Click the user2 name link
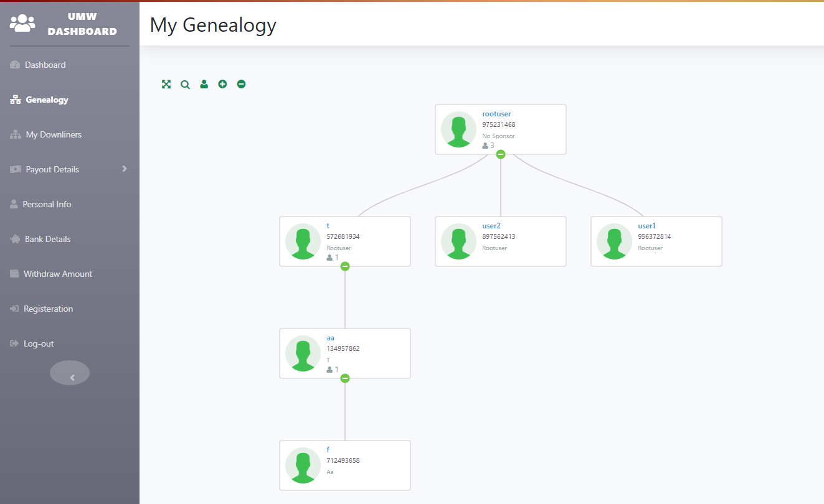824x504 pixels. pos(491,226)
